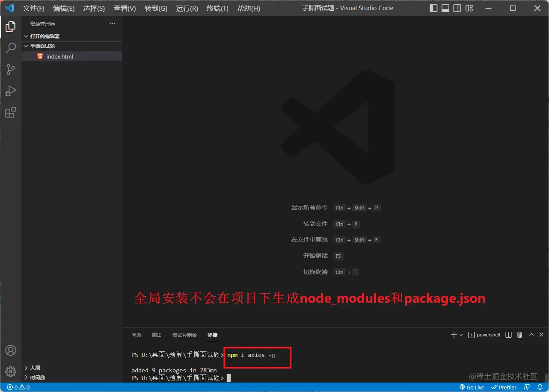Click the VS Code logo in title bar
Screen dimensions: 549x392
pyautogui.click(x=9, y=8)
